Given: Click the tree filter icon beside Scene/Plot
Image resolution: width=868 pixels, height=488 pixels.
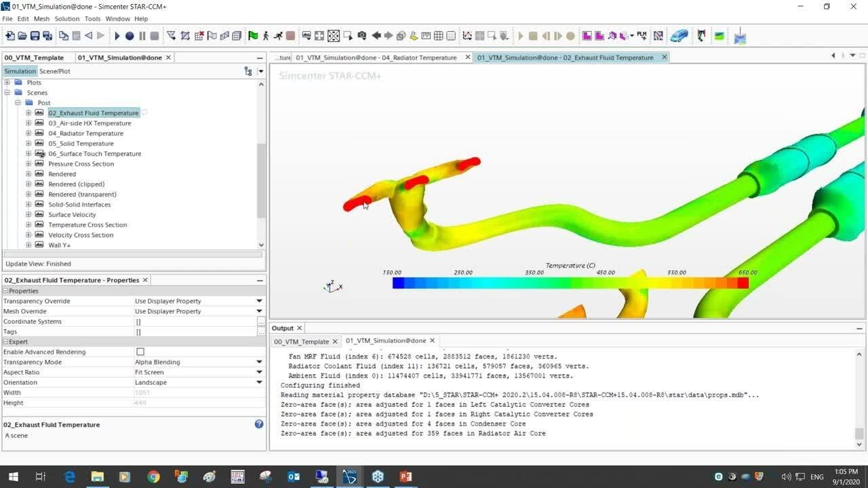Looking at the screenshot, I should [248, 71].
